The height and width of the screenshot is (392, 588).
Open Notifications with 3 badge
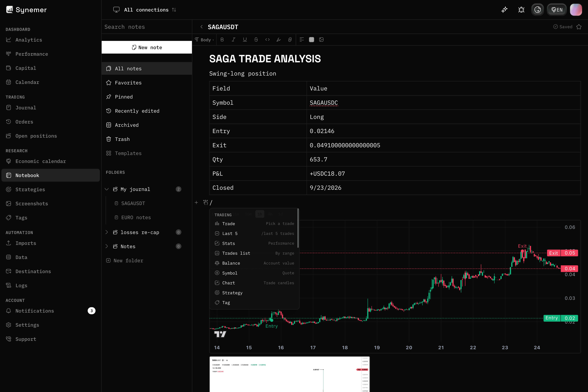(x=51, y=311)
